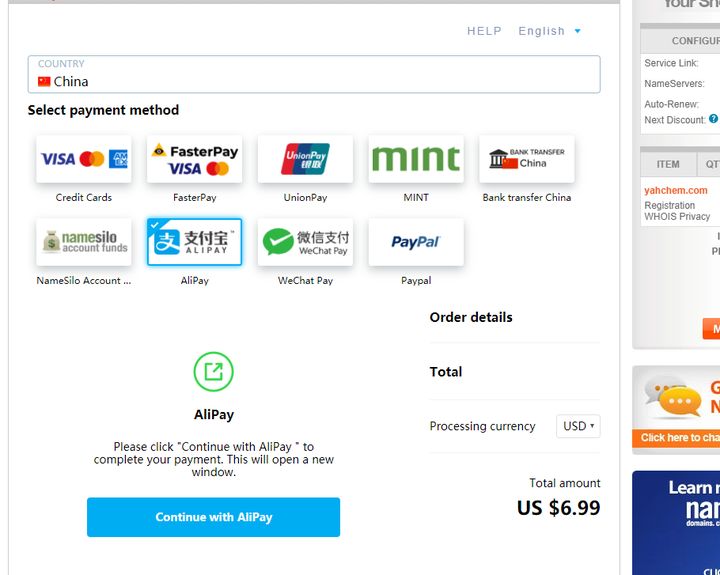Click the green AliPay external-link icon

coord(214,372)
